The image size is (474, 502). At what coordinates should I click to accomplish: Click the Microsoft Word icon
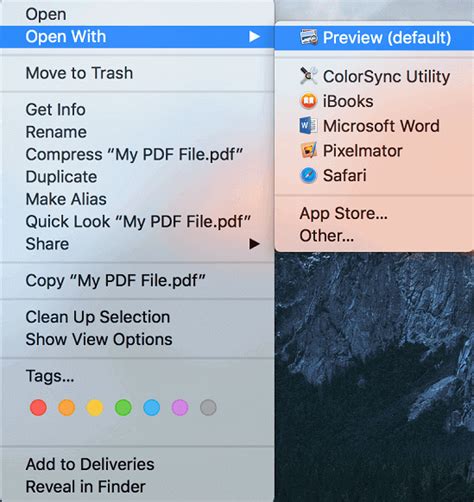click(308, 126)
